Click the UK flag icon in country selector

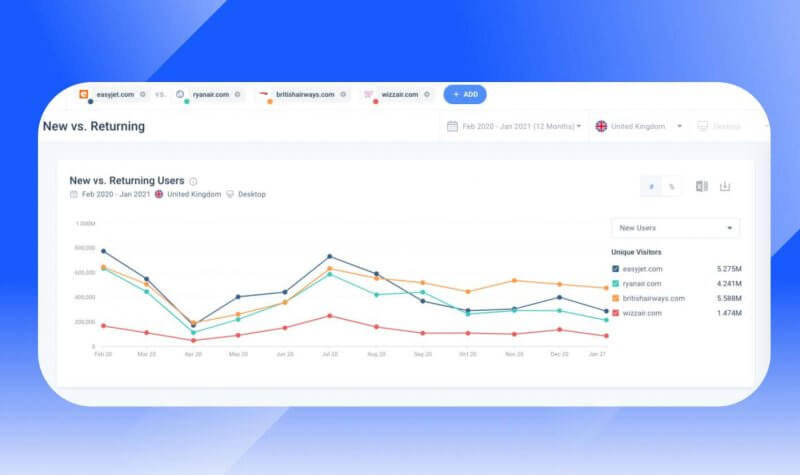[x=602, y=126]
